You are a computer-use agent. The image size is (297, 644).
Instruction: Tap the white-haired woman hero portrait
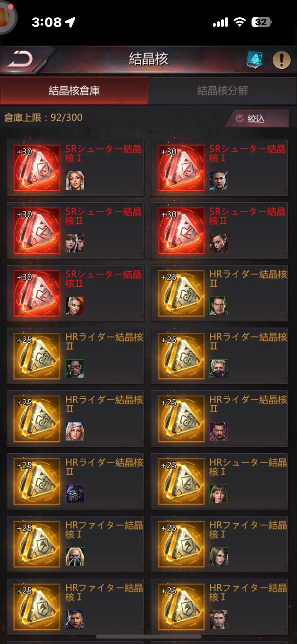coord(75,180)
